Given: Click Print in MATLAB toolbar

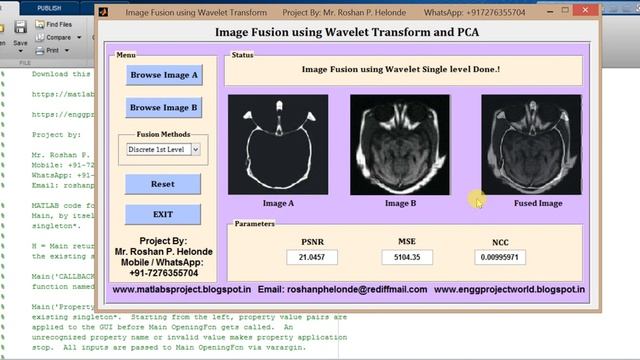Looking at the screenshot, I should [x=47, y=51].
